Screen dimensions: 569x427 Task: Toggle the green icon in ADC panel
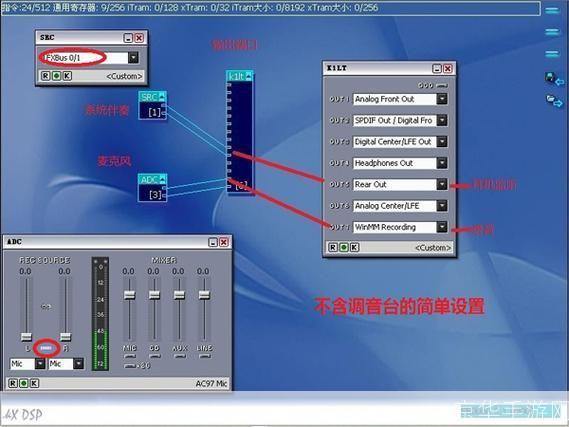tap(24, 383)
